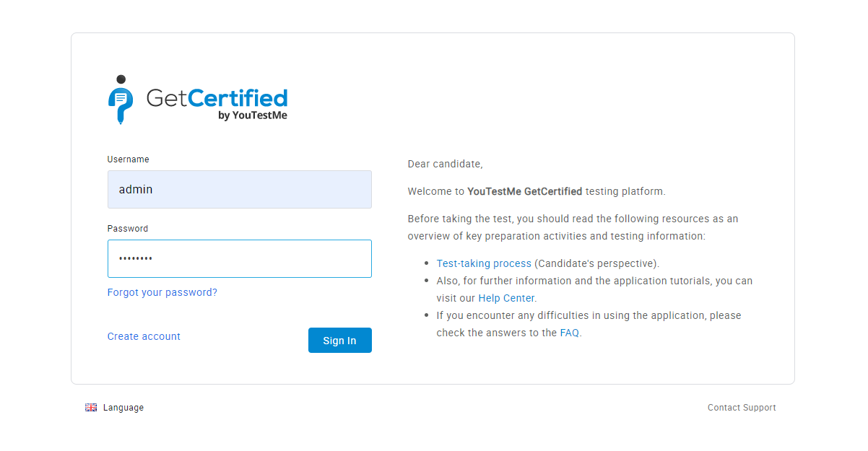Click the Password field label
The image size is (868, 451).
click(x=128, y=229)
